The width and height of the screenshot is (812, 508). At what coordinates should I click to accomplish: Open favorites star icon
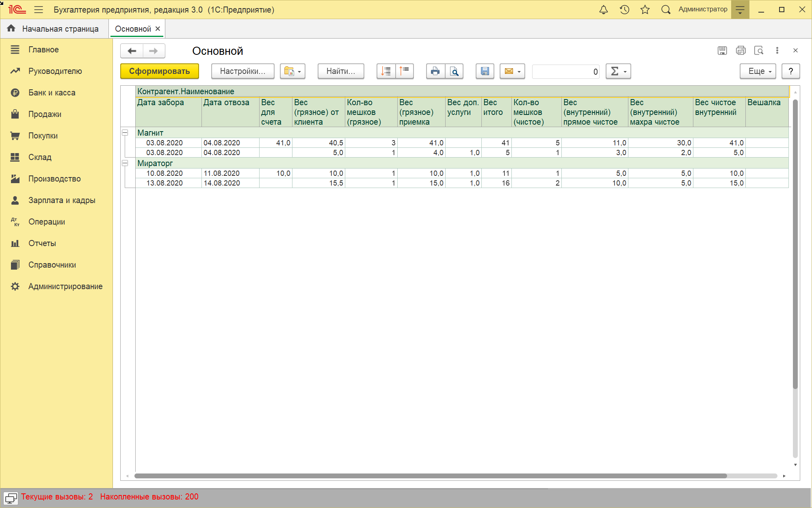coord(645,10)
